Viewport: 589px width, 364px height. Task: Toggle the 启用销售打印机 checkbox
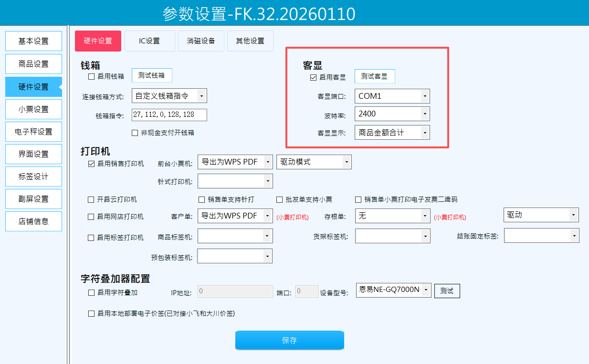click(x=92, y=164)
